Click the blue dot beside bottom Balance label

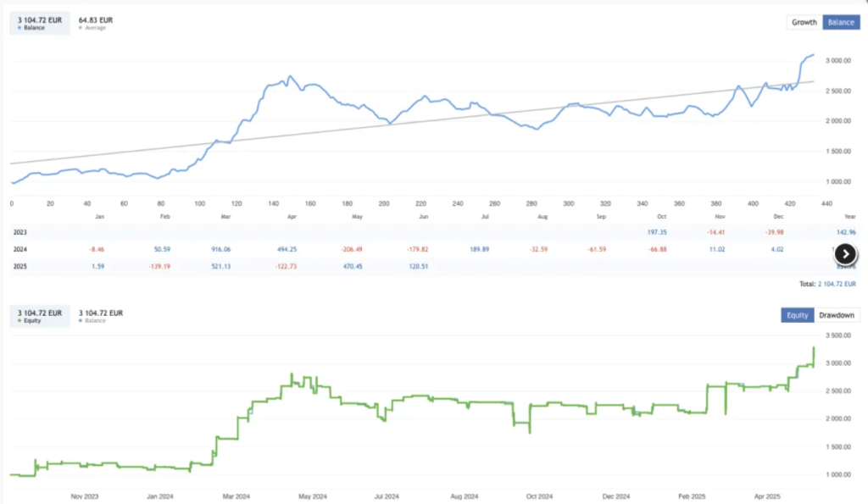tap(82, 320)
